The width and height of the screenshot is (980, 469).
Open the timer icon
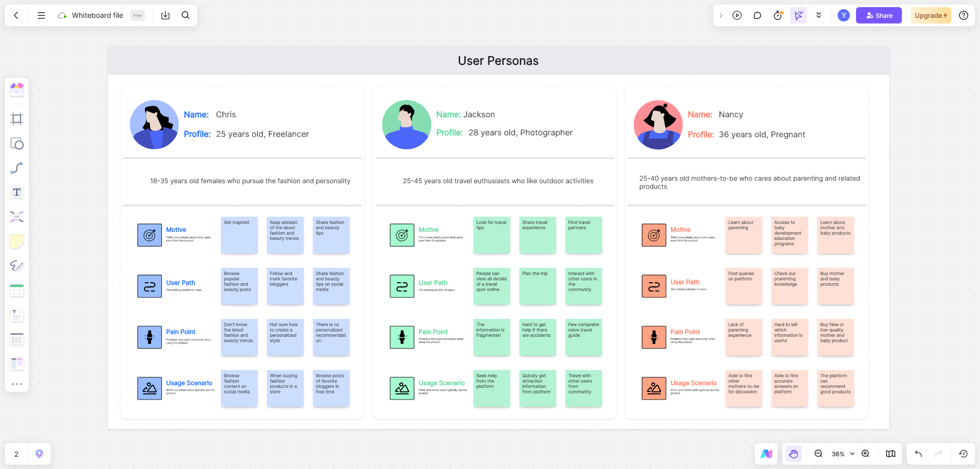coord(778,15)
